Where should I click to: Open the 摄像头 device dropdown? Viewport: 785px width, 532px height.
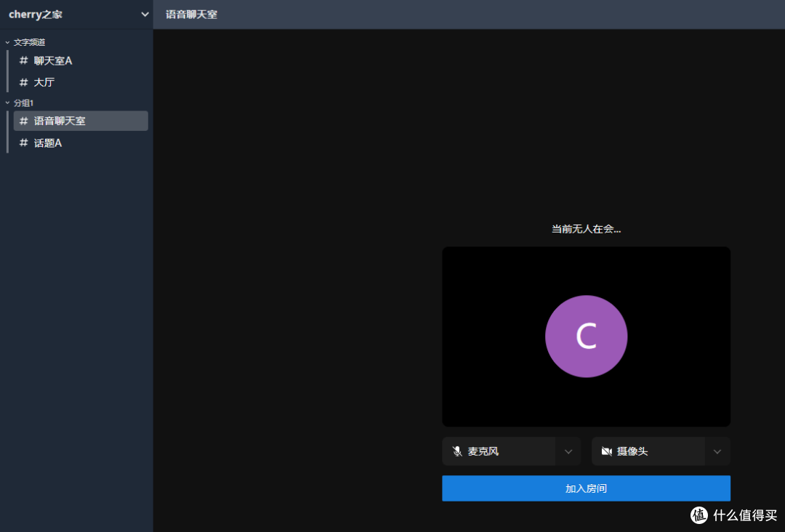(717, 451)
